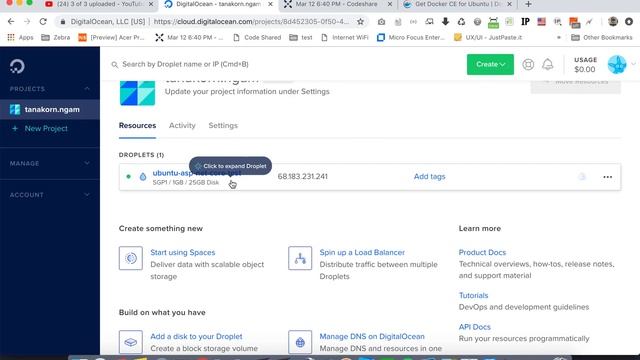
Task: Focus the Droplet name or IP search field
Action: point(185,64)
